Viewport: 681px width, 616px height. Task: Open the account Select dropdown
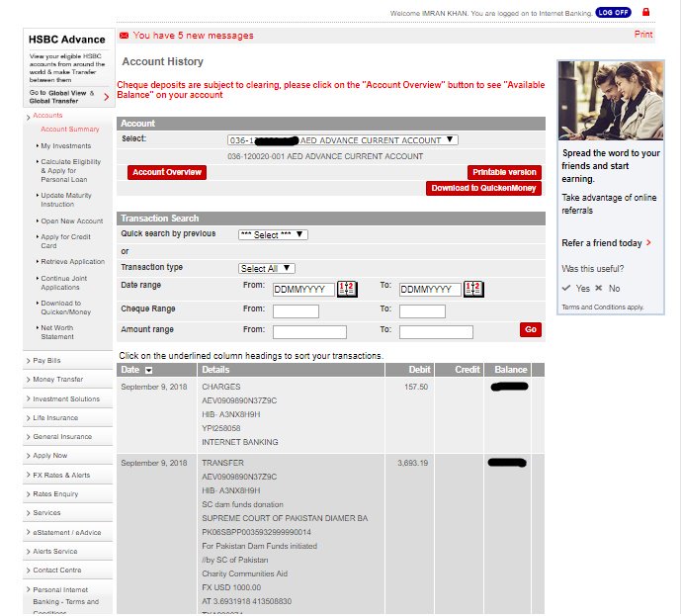tap(342, 139)
